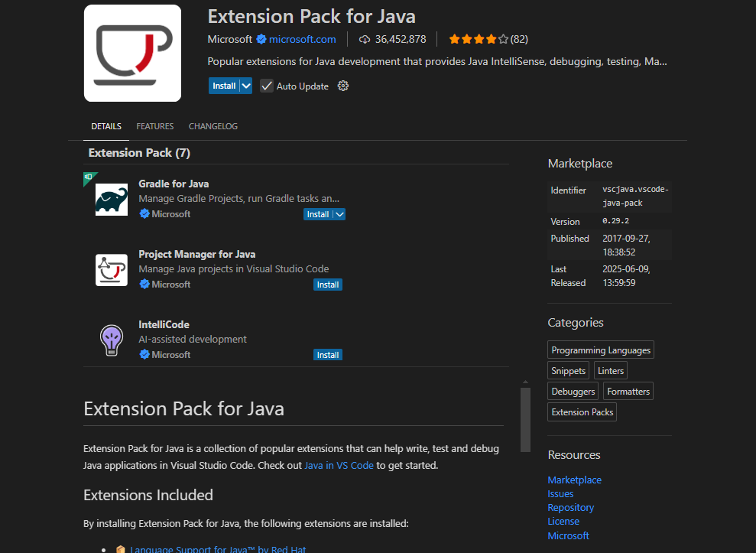The image size is (756, 553).
Task: Click the identifier vscjava.vscode-java-pack
Action: coord(635,196)
